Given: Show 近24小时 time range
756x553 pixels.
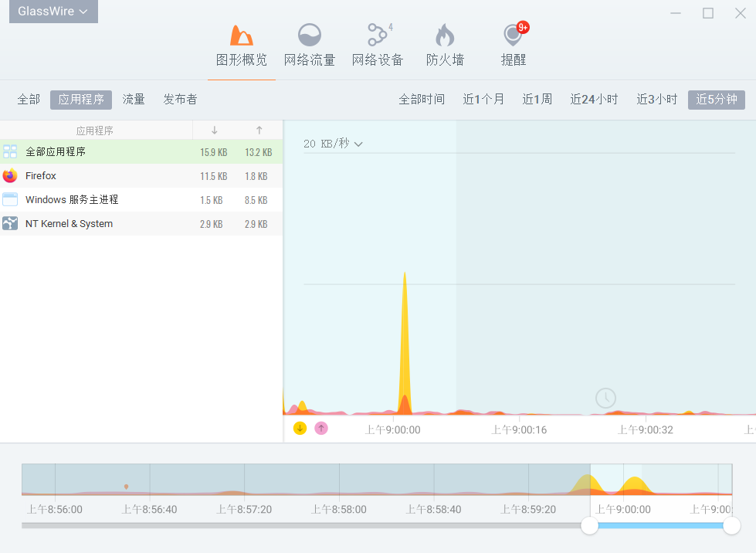Looking at the screenshot, I should [x=594, y=100].
